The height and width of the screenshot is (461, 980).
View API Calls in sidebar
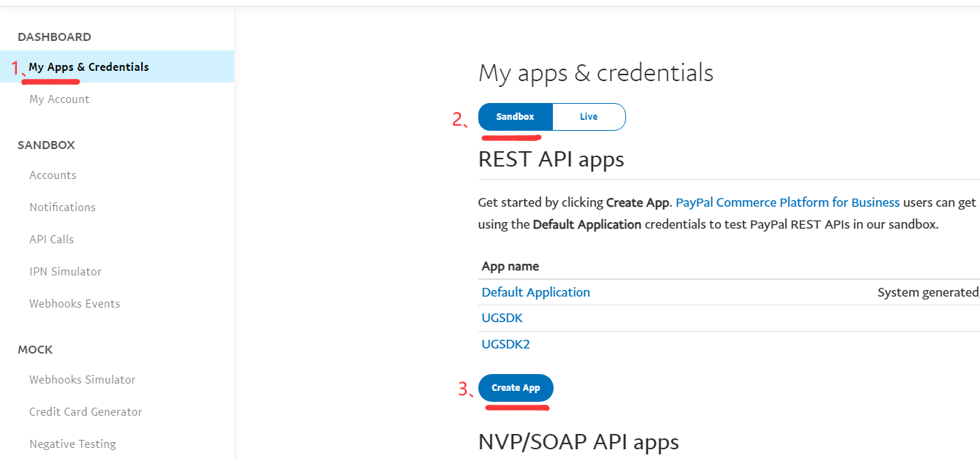[51, 240]
